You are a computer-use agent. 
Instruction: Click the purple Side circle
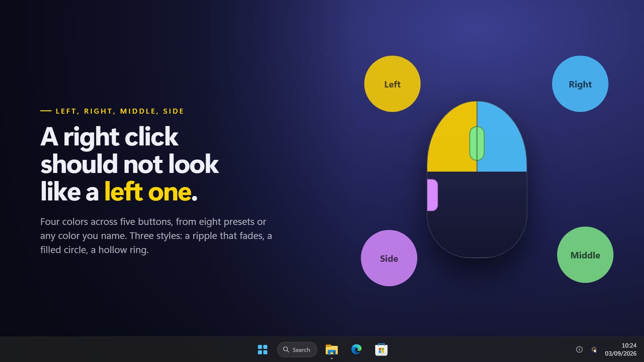(389, 258)
